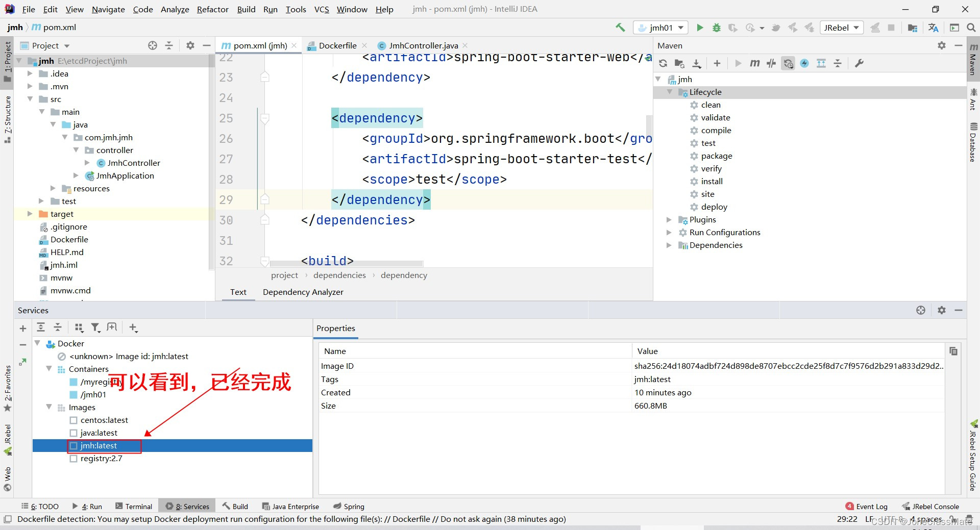This screenshot has width=980, height=530.
Task: Switch to the Dockerfile editor tab
Action: coord(337,45)
